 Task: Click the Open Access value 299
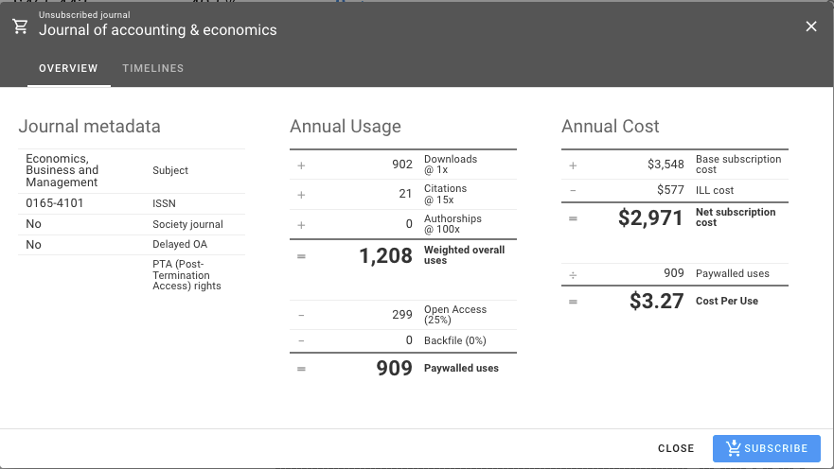(x=403, y=315)
